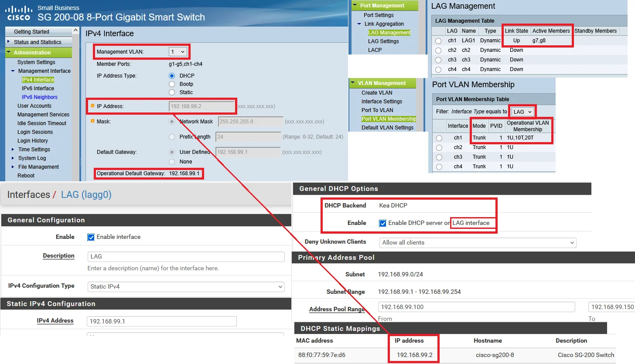Open Default VLAN Settings page
This screenshot has height=364, width=635.
(387, 128)
